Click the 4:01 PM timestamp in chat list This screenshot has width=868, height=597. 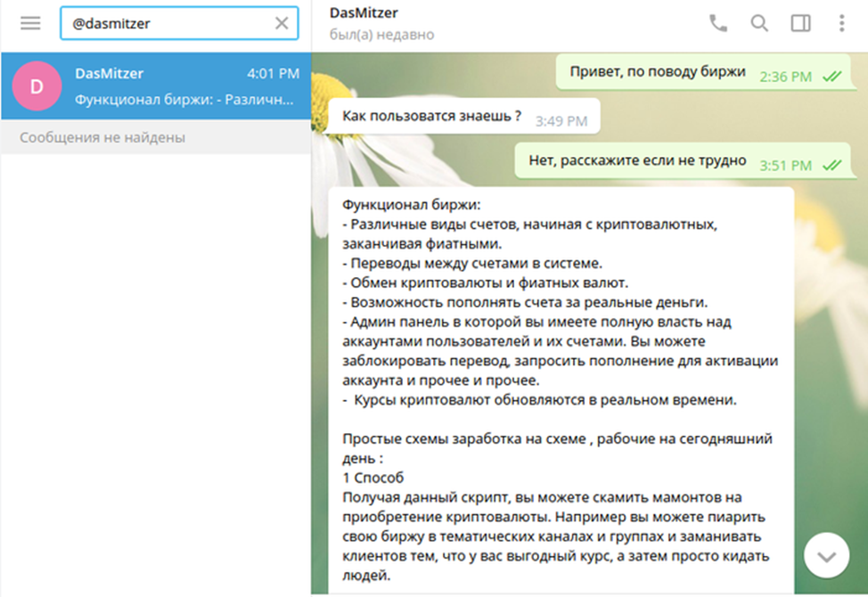tap(273, 74)
